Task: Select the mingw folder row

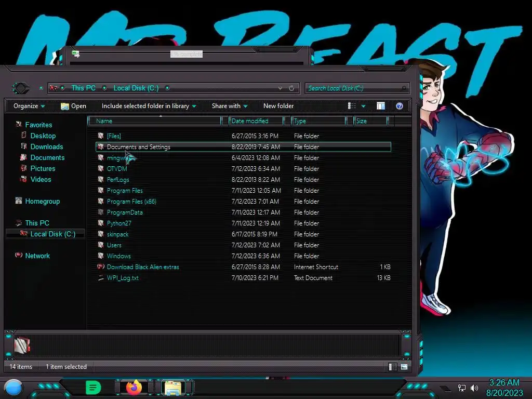Action: point(243,158)
